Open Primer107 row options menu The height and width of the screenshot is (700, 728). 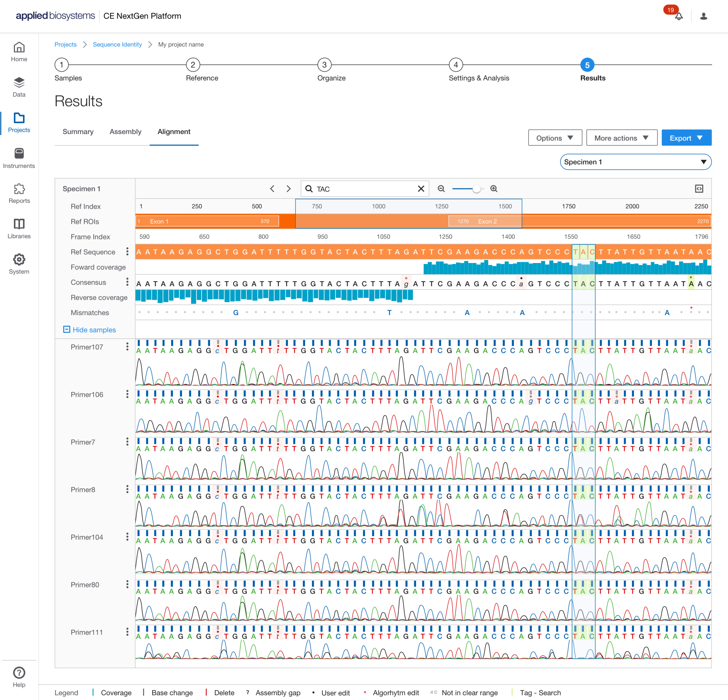click(127, 347)
